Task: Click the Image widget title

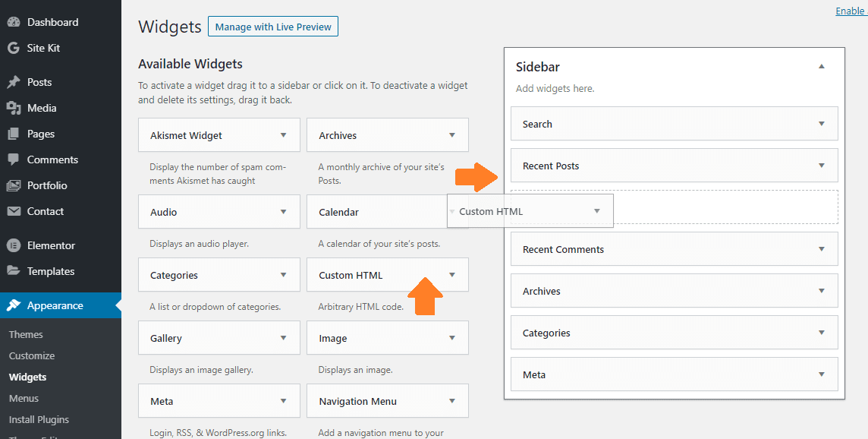Action: [332, 339]
